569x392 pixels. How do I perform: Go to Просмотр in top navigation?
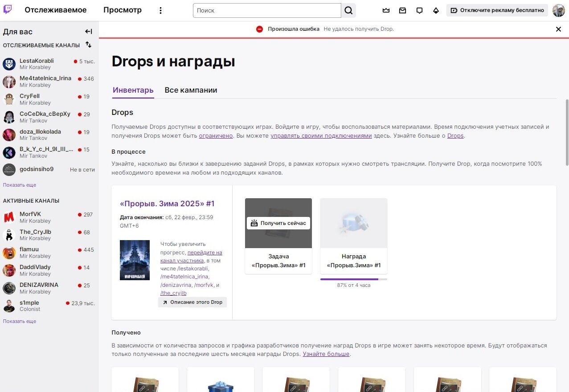point(123,10)
